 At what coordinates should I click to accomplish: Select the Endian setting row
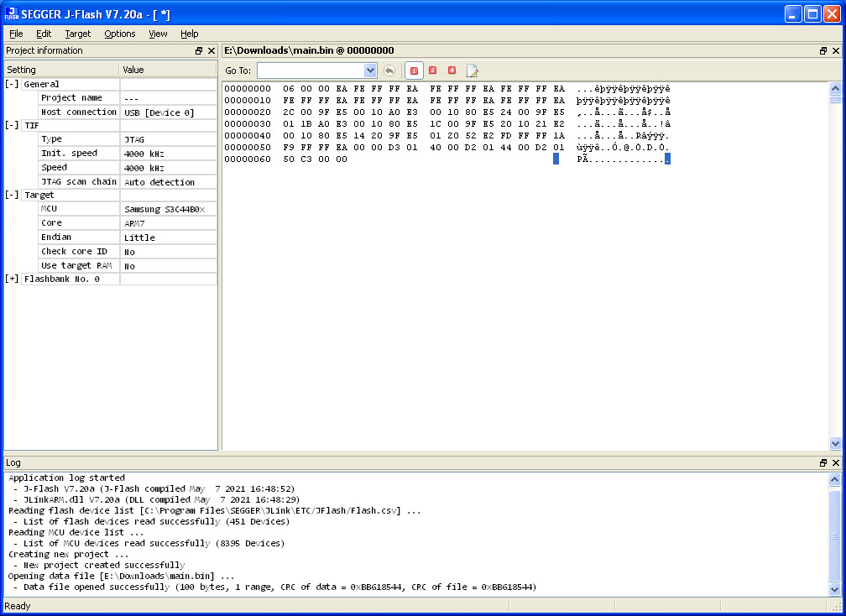tap(128, 238)
